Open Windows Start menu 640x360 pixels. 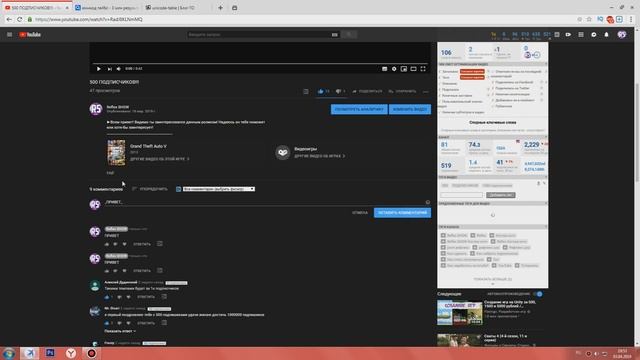[x=9, y=353]
